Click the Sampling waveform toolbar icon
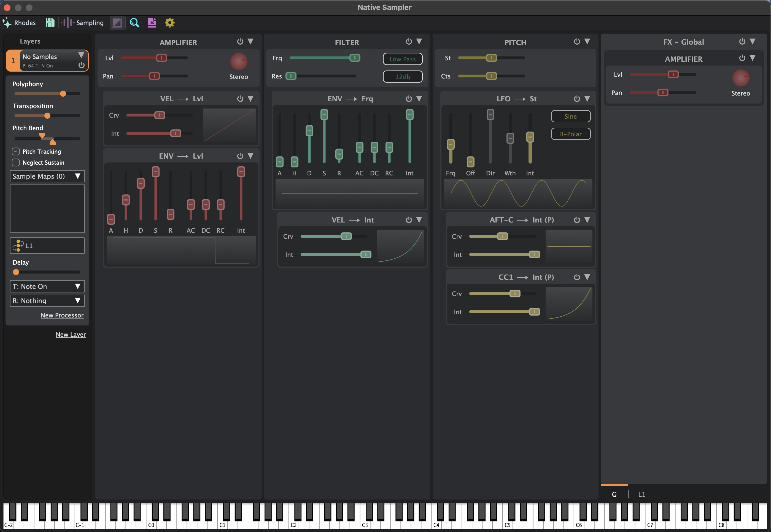Screen dimensions: 771x532 [x=67, y=23]
